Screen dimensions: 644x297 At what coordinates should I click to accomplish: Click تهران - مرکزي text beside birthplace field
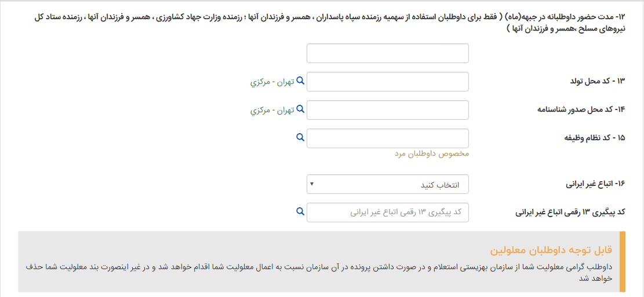[x=272, y=82]
